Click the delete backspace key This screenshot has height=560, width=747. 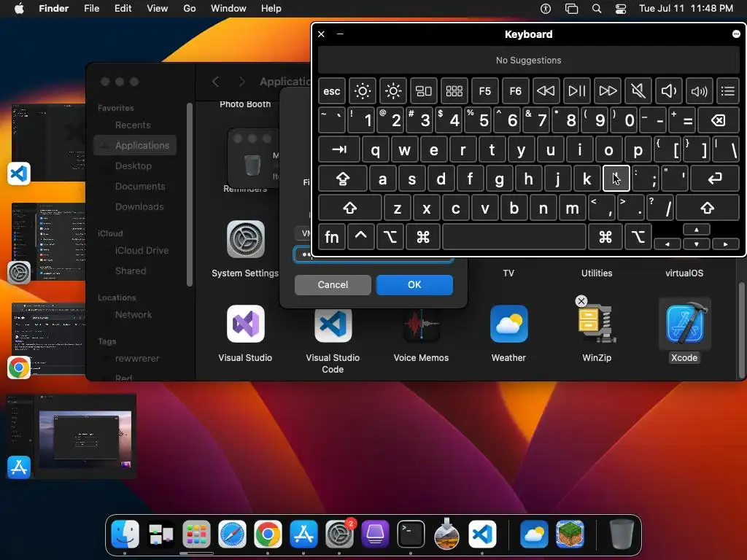(719, 120)
